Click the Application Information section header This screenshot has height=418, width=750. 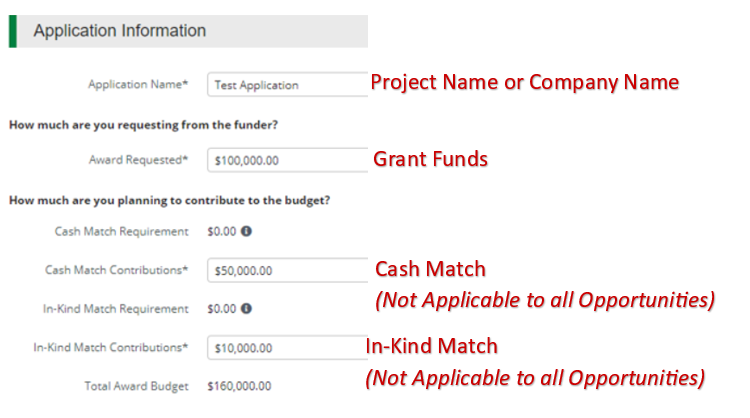click(120, 31)
